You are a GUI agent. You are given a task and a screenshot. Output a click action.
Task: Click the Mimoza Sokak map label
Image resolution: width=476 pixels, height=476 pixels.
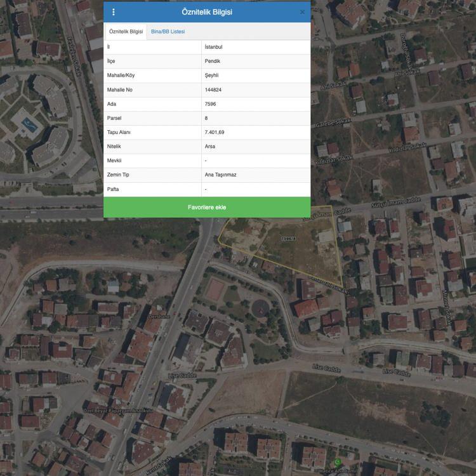point(447,308)
